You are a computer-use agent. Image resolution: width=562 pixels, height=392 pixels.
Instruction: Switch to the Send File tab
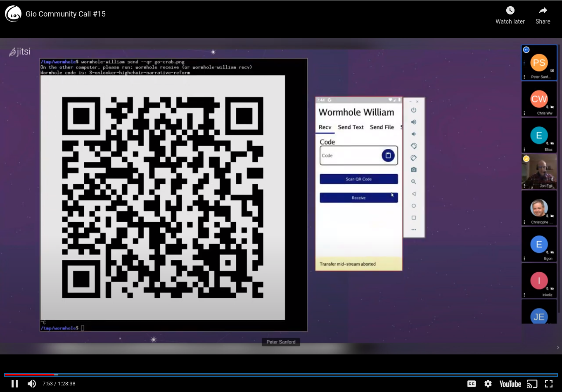tap(382, 127)
